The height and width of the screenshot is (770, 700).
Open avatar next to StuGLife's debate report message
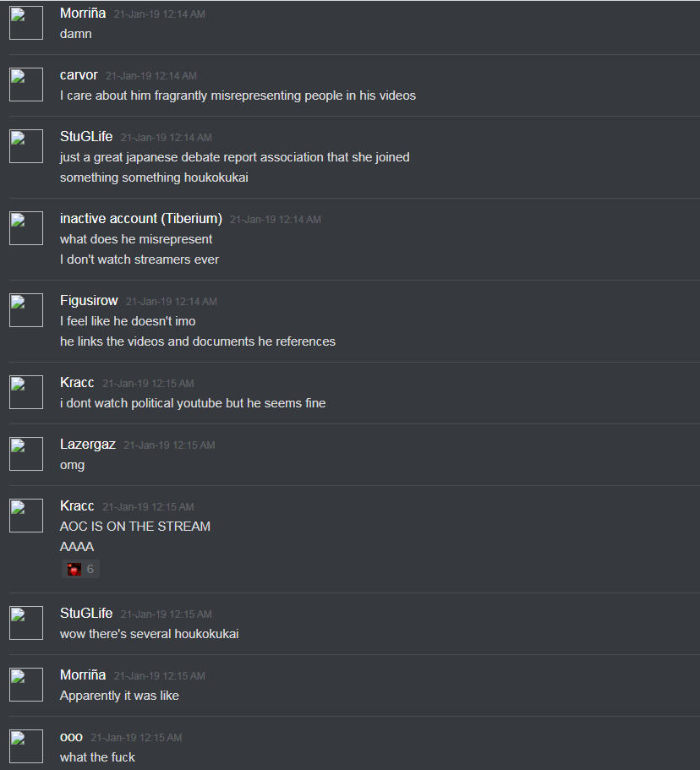pyautogui.click(x=26, y=146)
